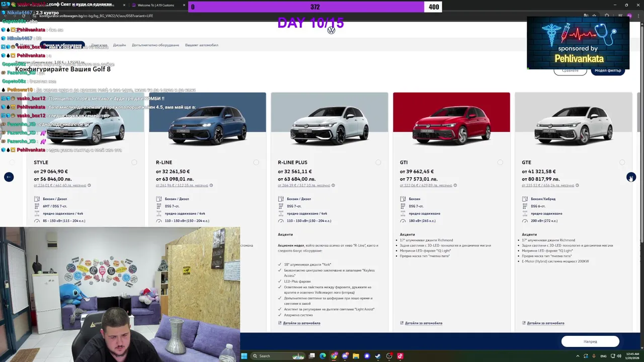Click the GTE monthly price link

[x=548, y=185]
